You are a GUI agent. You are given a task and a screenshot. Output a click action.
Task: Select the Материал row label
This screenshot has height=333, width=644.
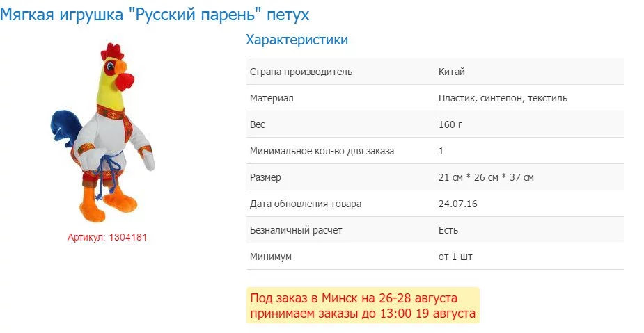(x=272, y=98)
